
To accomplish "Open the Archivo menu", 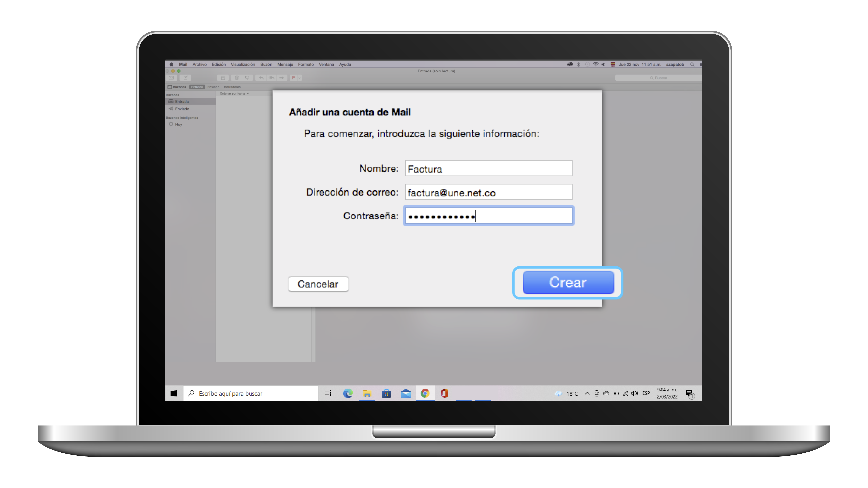I will point(199,64).
